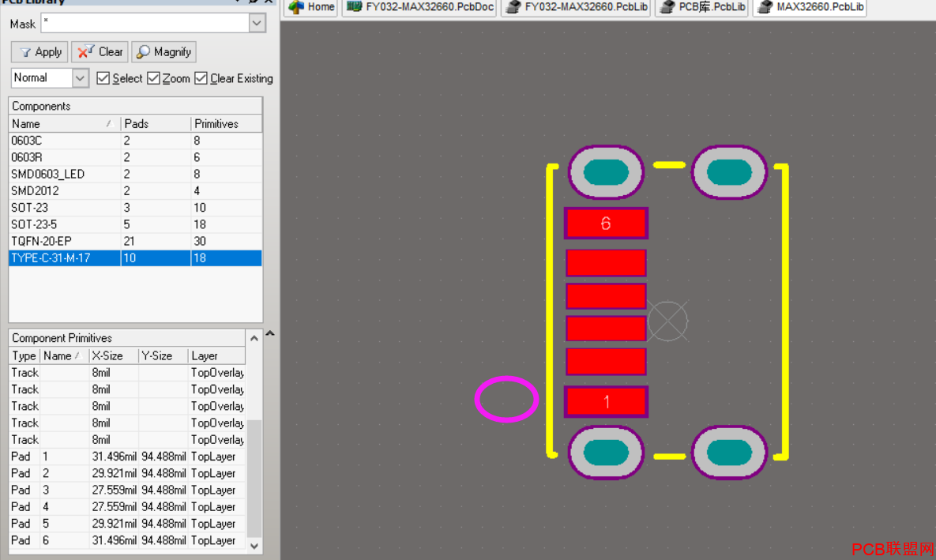Click inside the Mask input field
Screen dimensions: 936x560
coord(145,23)
